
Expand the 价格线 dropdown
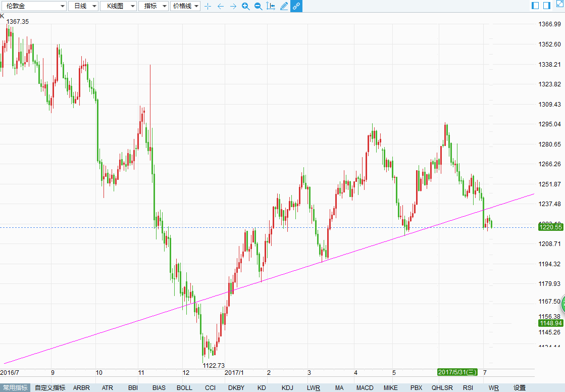(x=185, y=6)
